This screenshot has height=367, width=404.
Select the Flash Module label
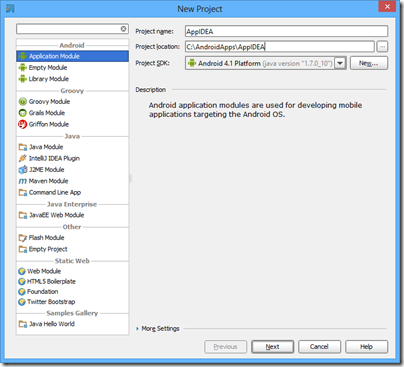(x=47, y=238)
